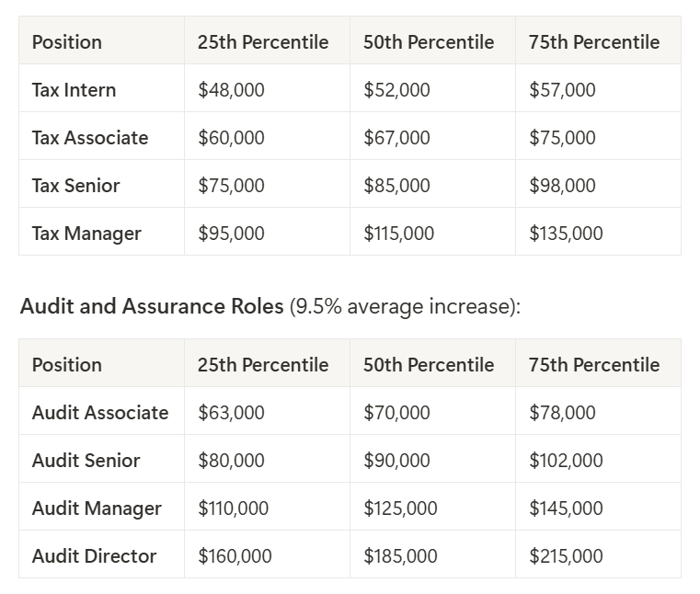Click the $67,000 Tax Associate median

[x=396, y=138]
